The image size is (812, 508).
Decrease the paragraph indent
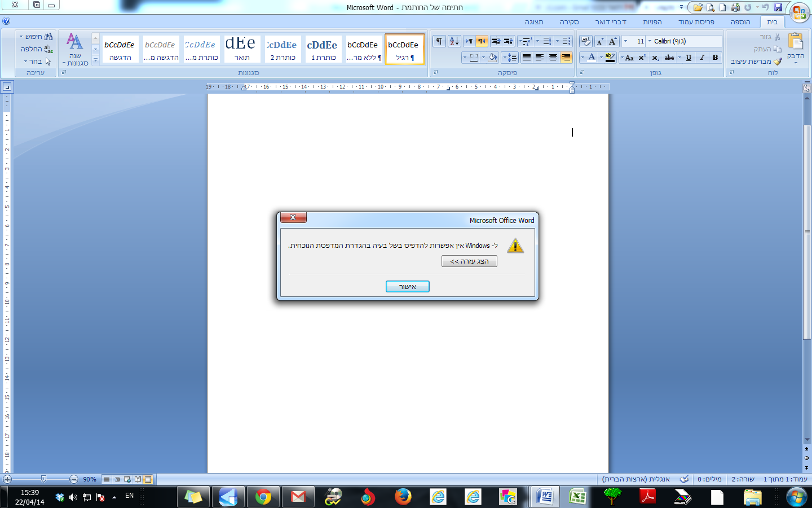pos(509,41)
